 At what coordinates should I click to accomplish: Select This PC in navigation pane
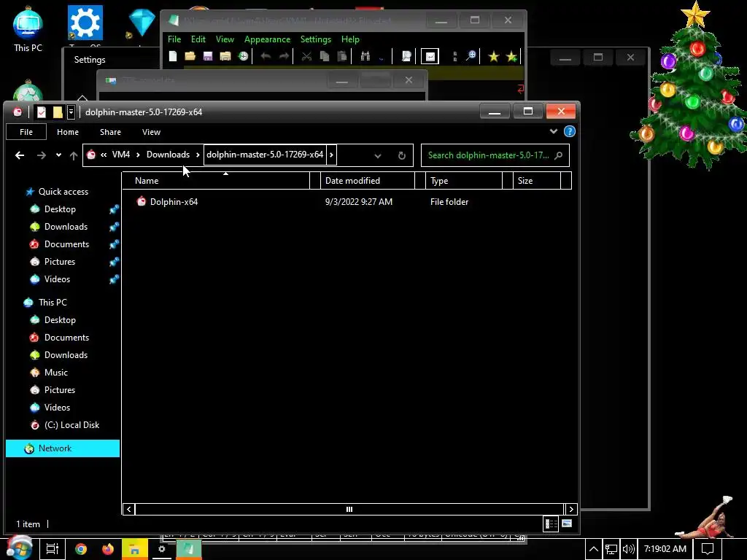point(53,303)
